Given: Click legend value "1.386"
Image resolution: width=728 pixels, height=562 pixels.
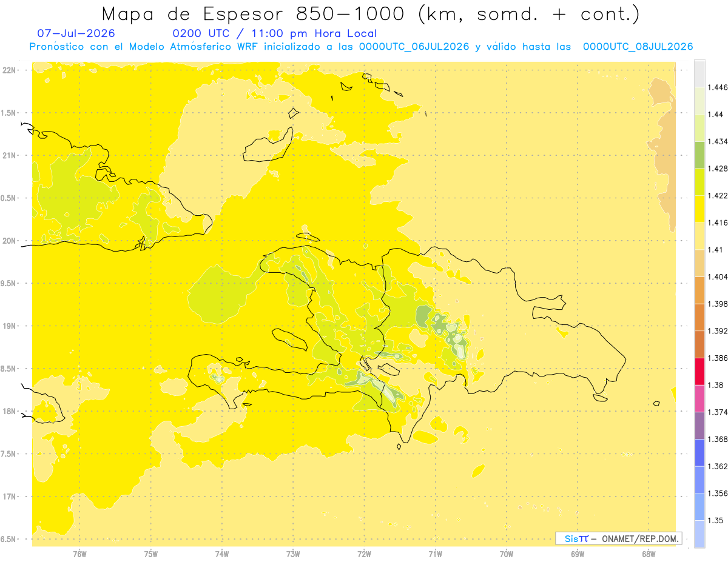Looking at the screenshot, I should click(x=718, y=358).
